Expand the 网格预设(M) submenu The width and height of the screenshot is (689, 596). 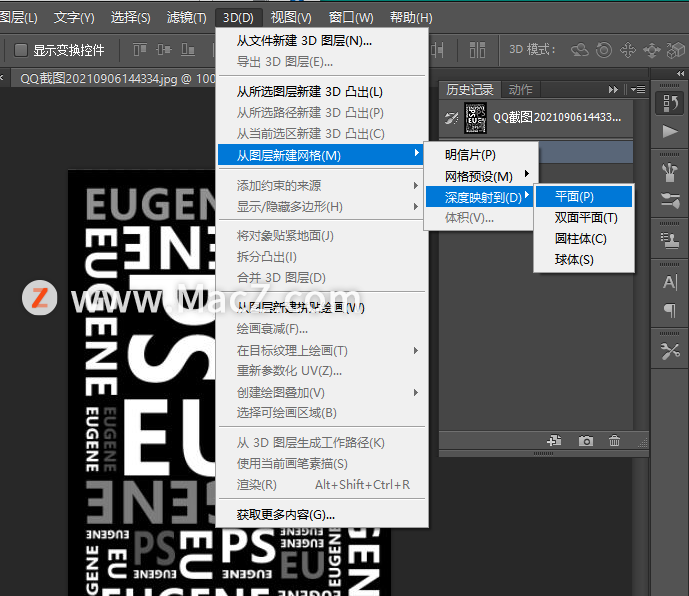point(481,176)
